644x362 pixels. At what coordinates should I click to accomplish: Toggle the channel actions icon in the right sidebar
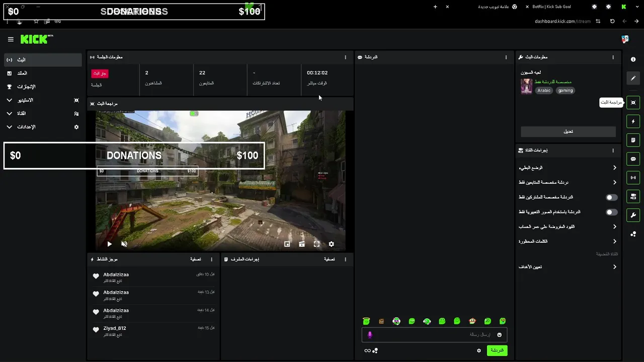[633, 196]
